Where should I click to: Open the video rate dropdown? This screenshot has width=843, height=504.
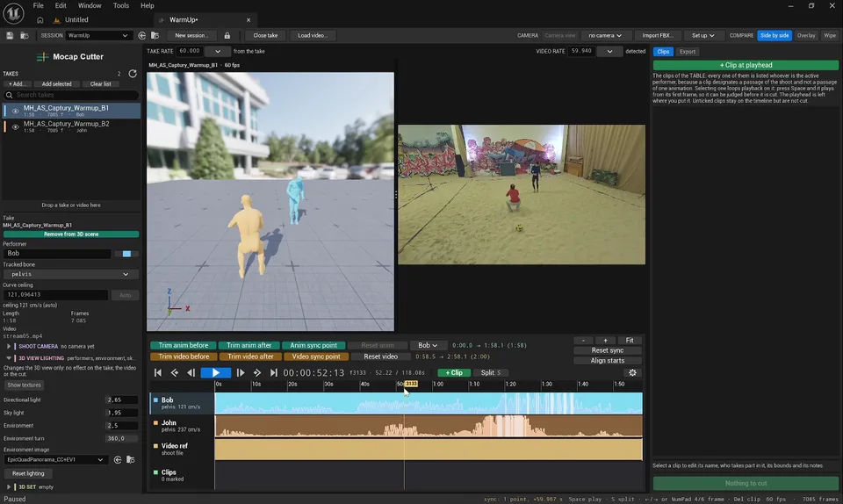click(609, 52)
